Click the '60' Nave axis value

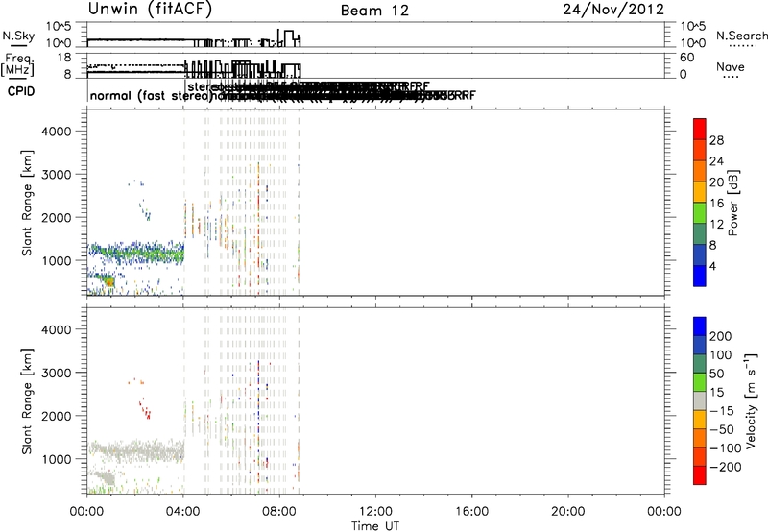[x=687, y=58]
